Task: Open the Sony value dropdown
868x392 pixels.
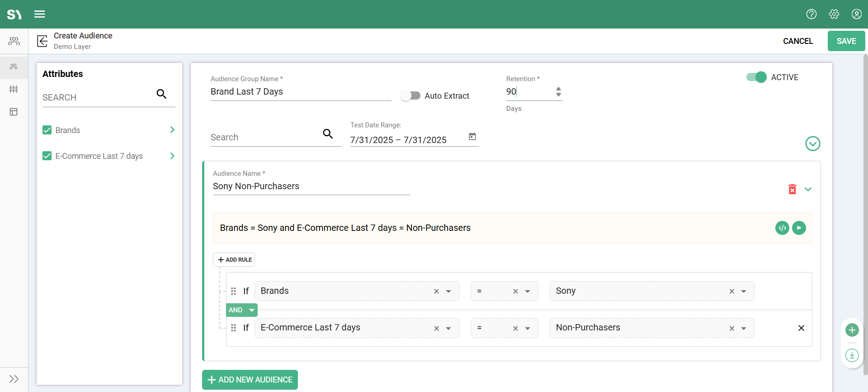Action: click(744, 292)
